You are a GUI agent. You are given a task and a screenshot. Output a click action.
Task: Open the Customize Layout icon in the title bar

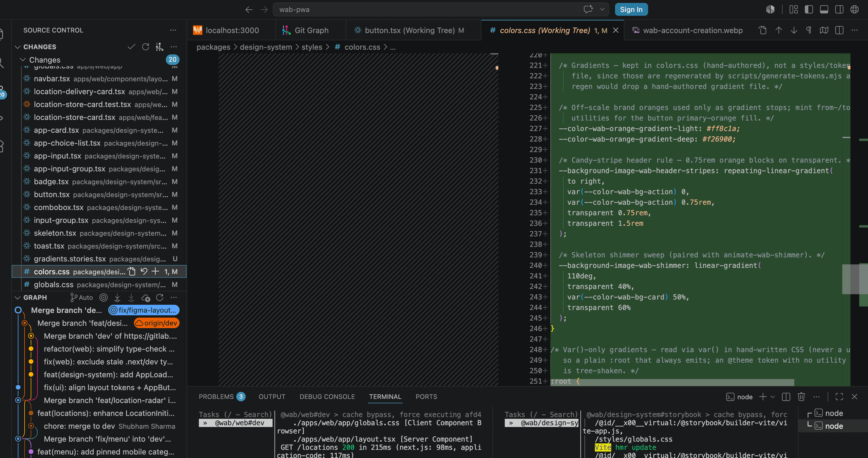793,9
